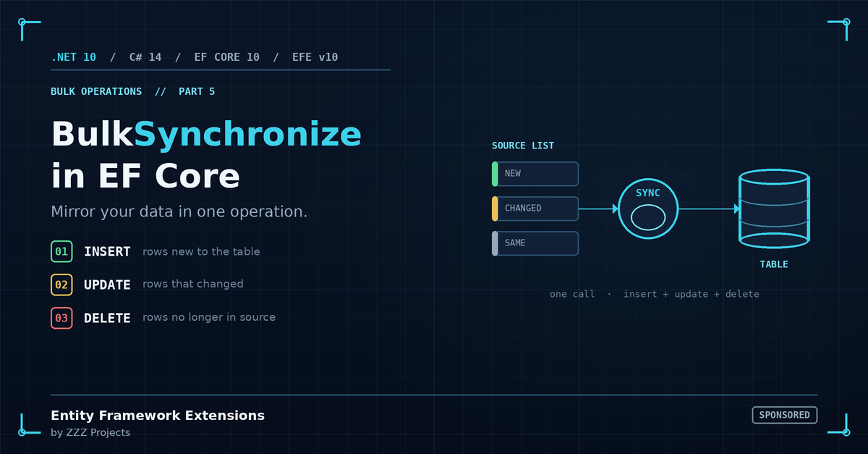Click the 'EFE v10' version tag
868x454 pixels.
coord(315,57)
